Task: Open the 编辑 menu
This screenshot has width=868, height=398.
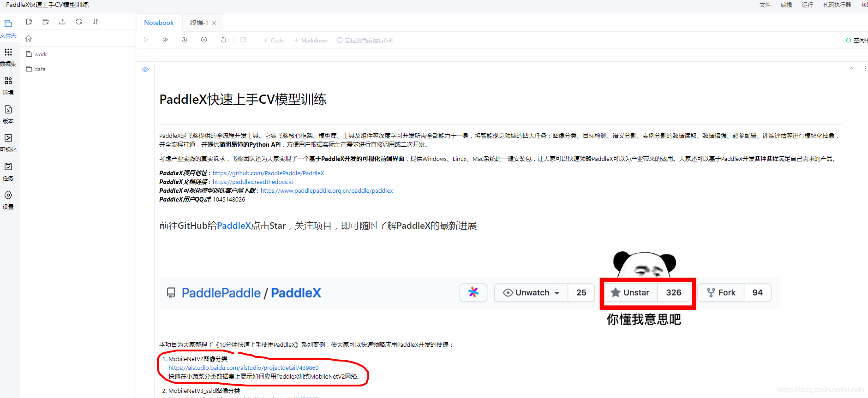Action: click(x=786, y=5)
